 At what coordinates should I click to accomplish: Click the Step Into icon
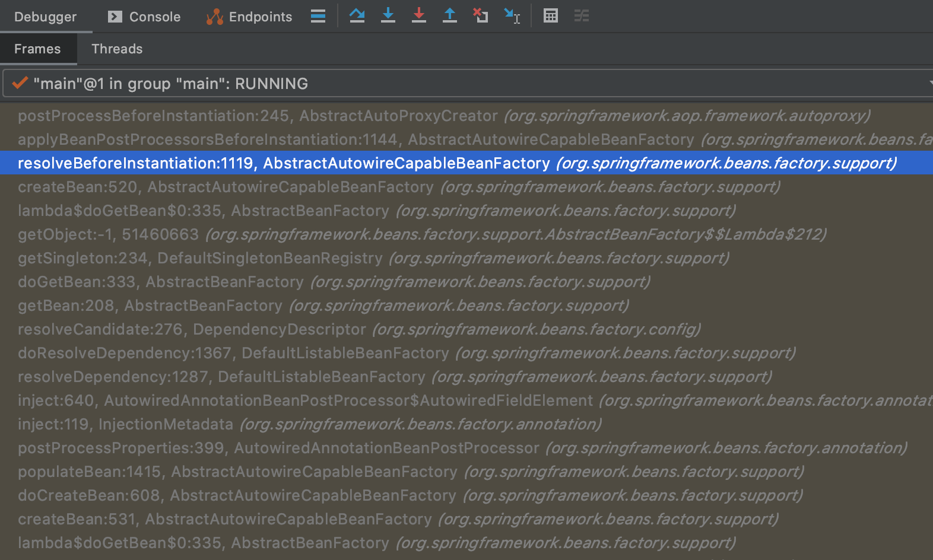pyautogui.click(x=388, y=16)
